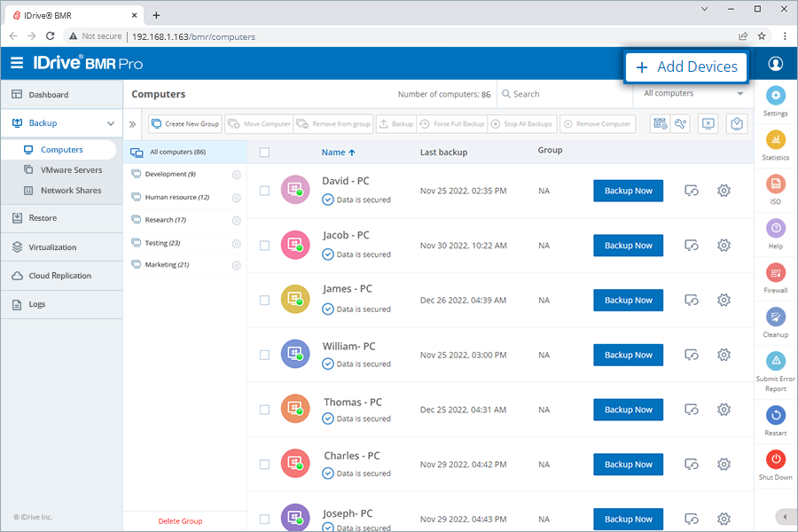Check the Thomas - PC checkbox
The height and width of the screenshot is (532, 798).
point(264,410)
